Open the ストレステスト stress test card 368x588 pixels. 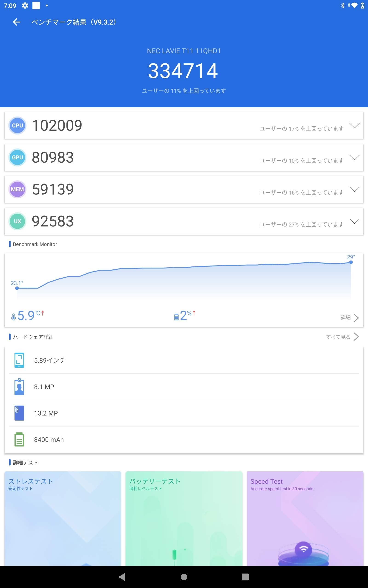[63, 518]
